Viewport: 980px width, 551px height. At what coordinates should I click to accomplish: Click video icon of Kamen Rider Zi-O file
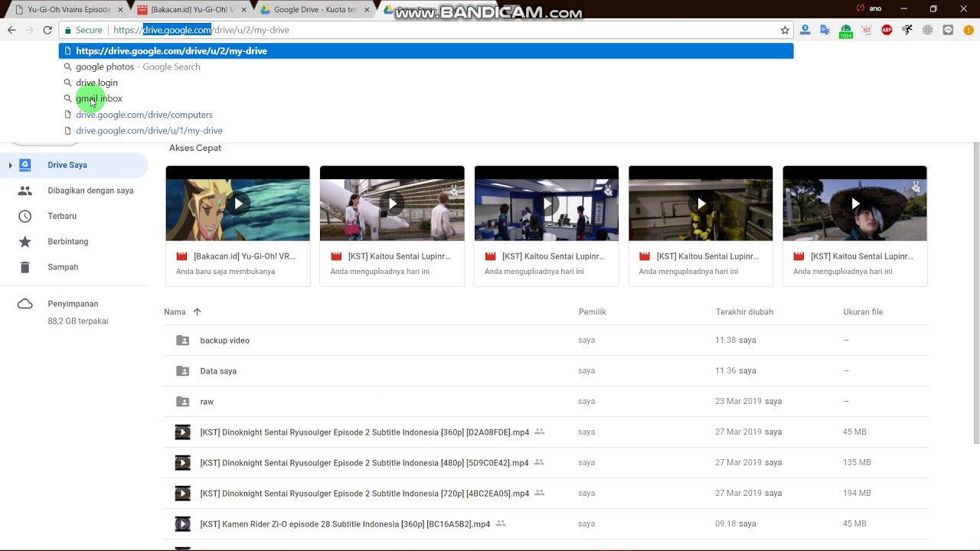pyautogui.click(x=182, y=524)
